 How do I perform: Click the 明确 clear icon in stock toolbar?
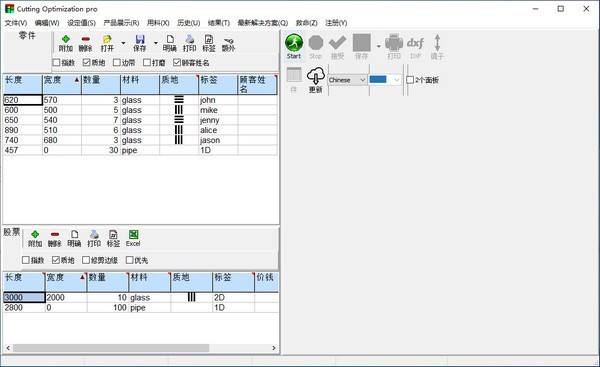(74, 235)
